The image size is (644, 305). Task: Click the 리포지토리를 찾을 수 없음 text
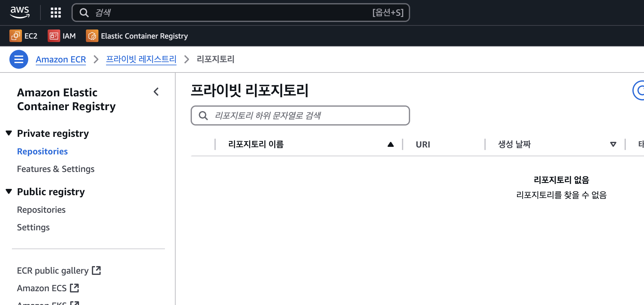coord(561,195)
